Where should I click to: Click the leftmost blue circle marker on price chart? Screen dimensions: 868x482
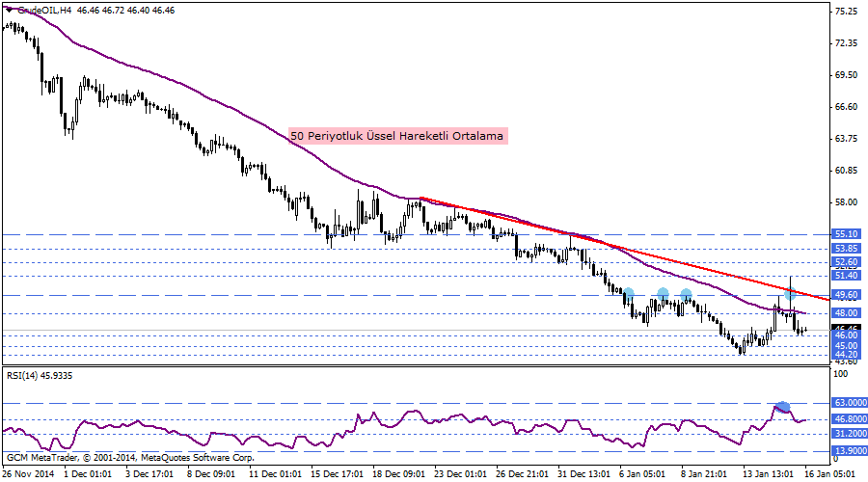tap(628, 293)
